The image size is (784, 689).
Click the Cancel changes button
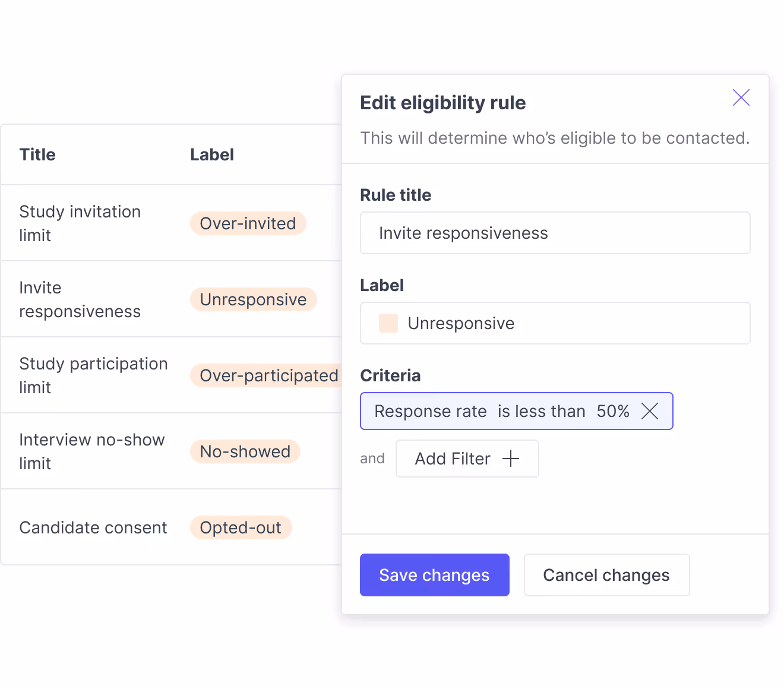coord(606,574)
